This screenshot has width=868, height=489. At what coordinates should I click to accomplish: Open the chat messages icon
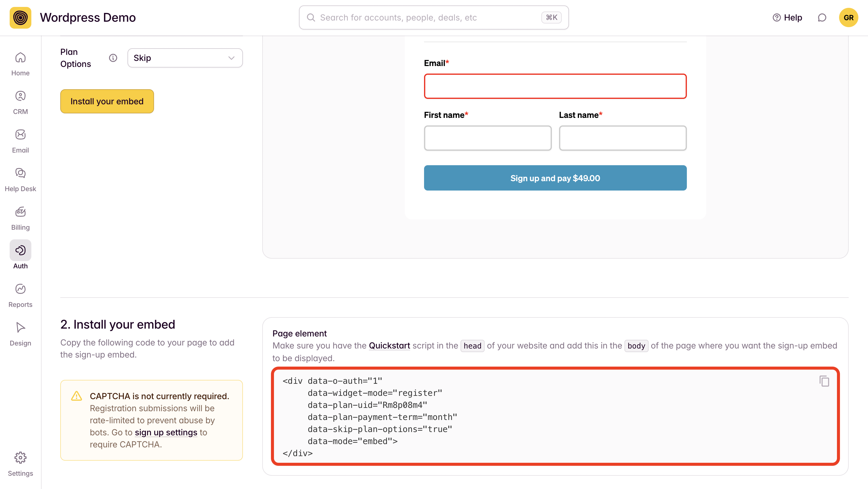(822, 17)
